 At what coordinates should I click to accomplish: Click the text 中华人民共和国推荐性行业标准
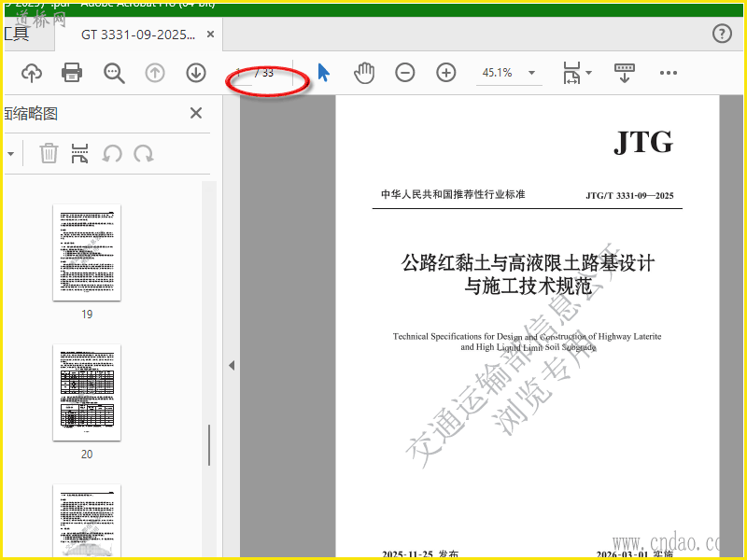453,194
